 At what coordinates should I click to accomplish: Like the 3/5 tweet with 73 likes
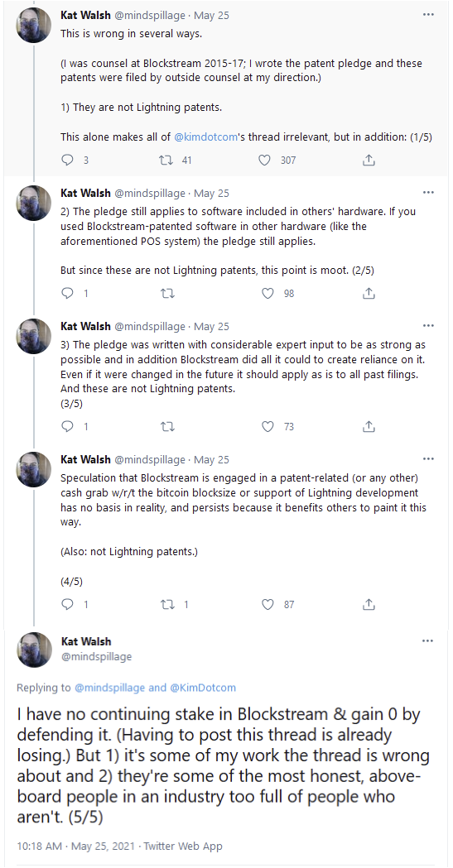pyautogui.click(x=268, y=427)
